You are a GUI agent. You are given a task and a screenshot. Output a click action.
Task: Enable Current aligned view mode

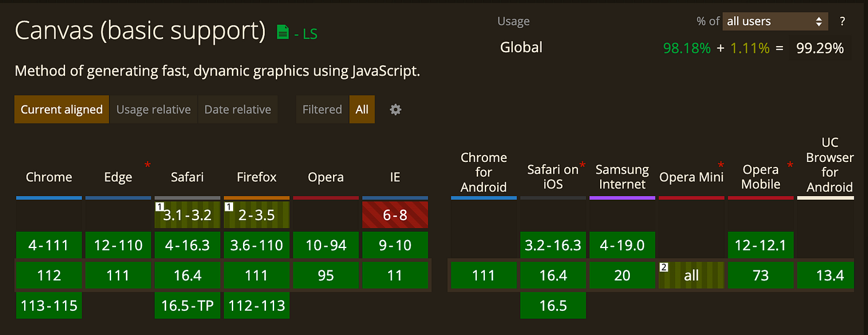(x=61, y=110)
